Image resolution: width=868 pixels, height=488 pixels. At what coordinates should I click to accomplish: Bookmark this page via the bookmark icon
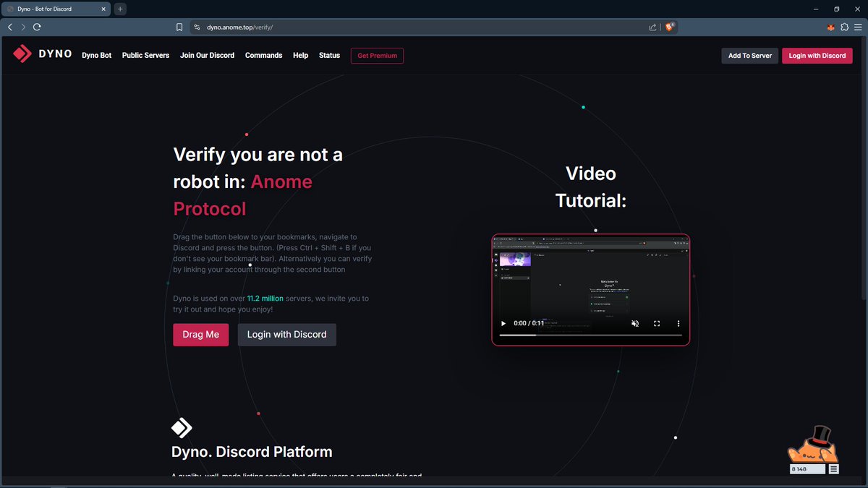[x=179, y=27]
